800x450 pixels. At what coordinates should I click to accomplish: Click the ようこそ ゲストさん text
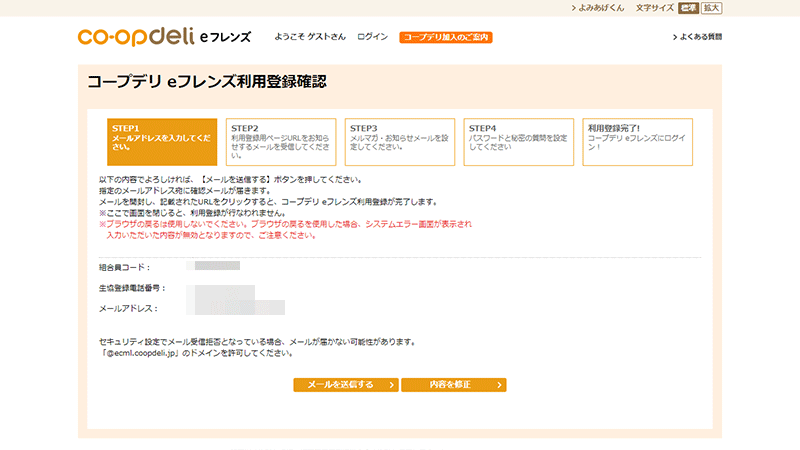310,37
